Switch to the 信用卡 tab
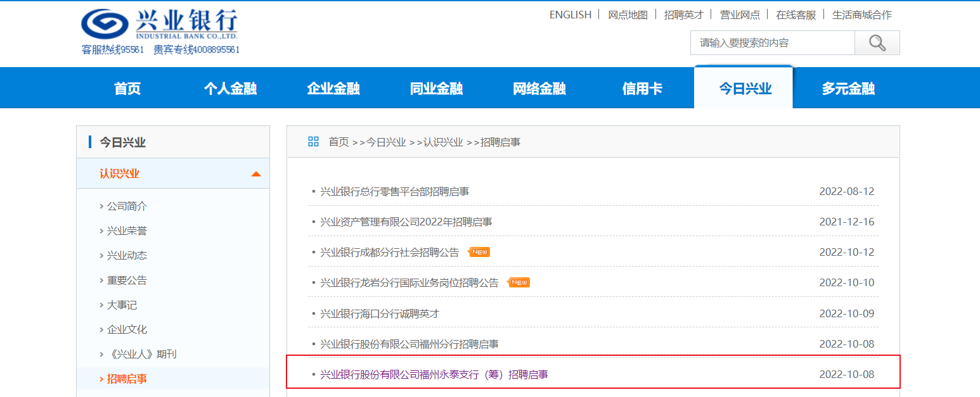This screenshot has height=397, width=980. [x=642, y=89]
